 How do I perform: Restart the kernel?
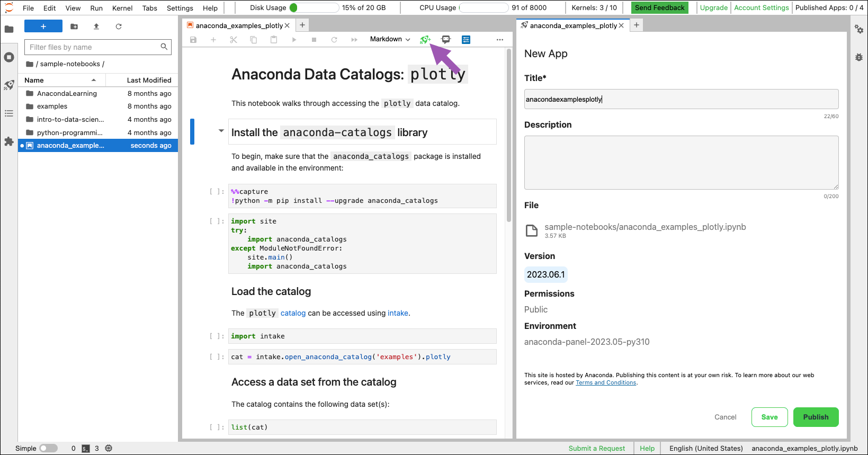(334, 40)
